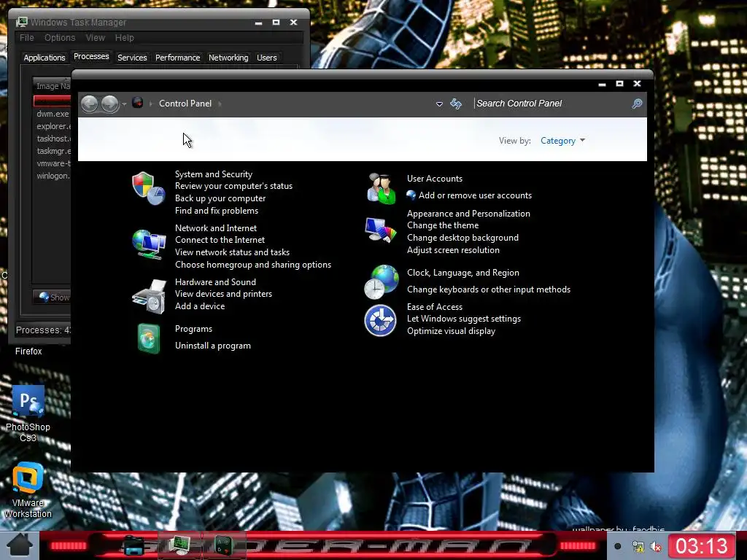Click the taskbar clock showing 03:13
Viewport: 747px width, 560px height.
pyautogui.click(x=702, y=545)
